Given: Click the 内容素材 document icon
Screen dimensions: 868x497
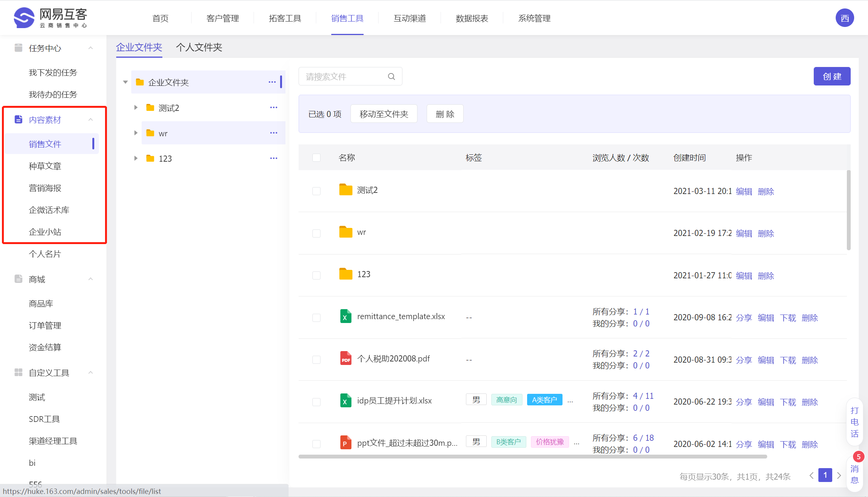Looking at the screenshot, I should [18, 119].
